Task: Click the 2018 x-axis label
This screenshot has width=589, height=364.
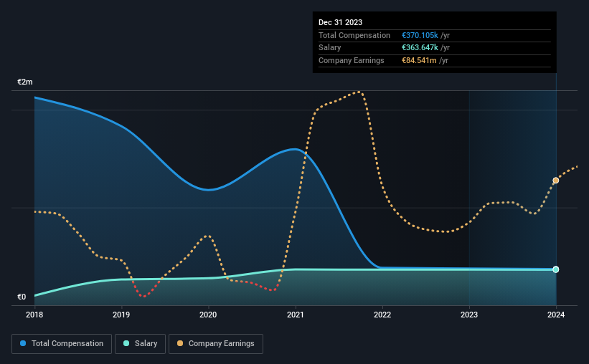Action: coord(34,315)
